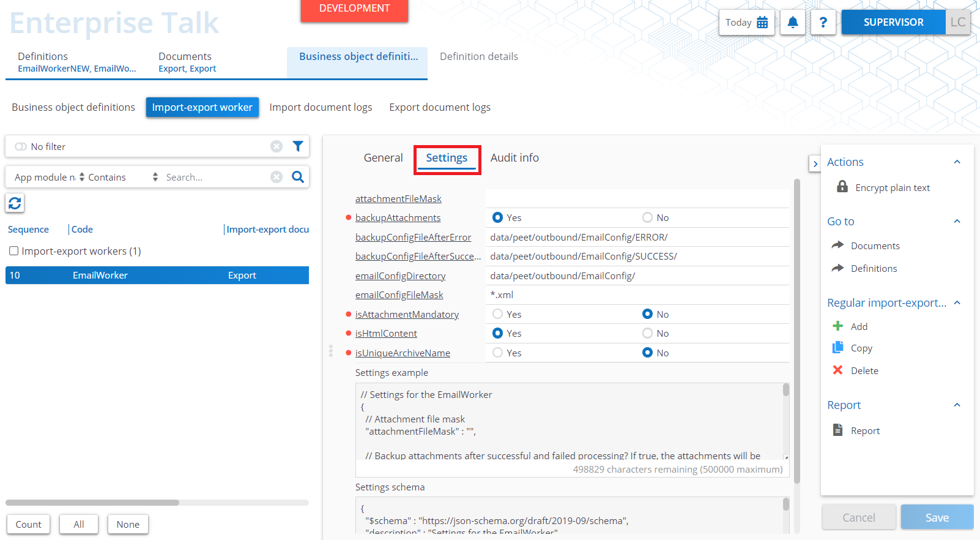The height and width of the screenshot is (540, 980).
Task: Select the EmailWorker Export row
Action: pos(157,275)
